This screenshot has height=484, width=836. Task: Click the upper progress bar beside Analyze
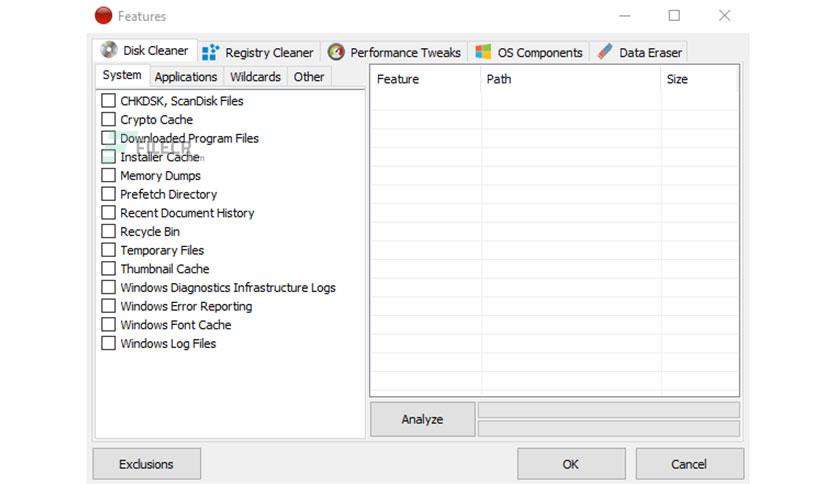[x=609, y=410]
